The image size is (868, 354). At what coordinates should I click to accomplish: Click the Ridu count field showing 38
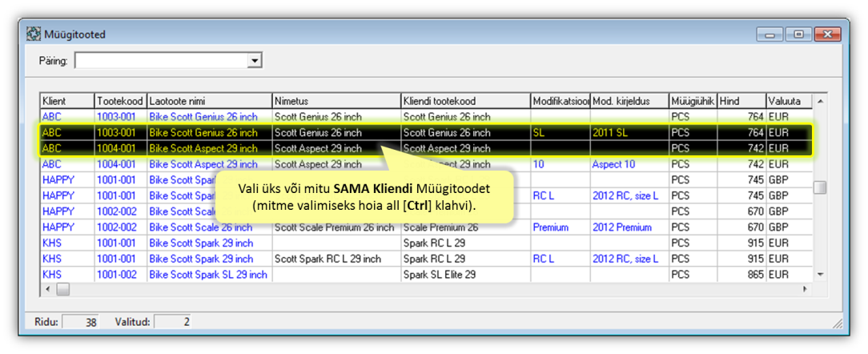pos(80,322)
